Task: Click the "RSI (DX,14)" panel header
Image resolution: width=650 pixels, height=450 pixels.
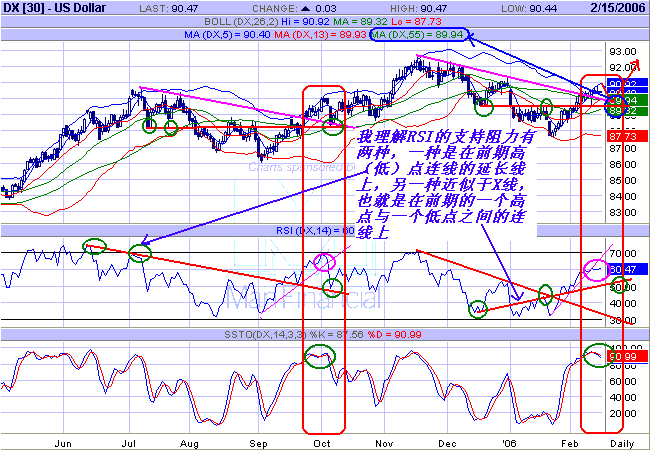Action: [315, 230]
